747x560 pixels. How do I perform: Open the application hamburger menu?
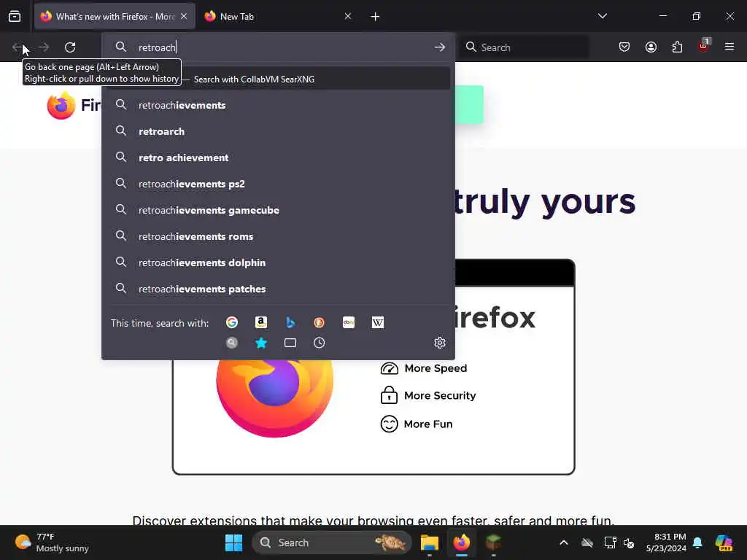[x=729, y=47]
